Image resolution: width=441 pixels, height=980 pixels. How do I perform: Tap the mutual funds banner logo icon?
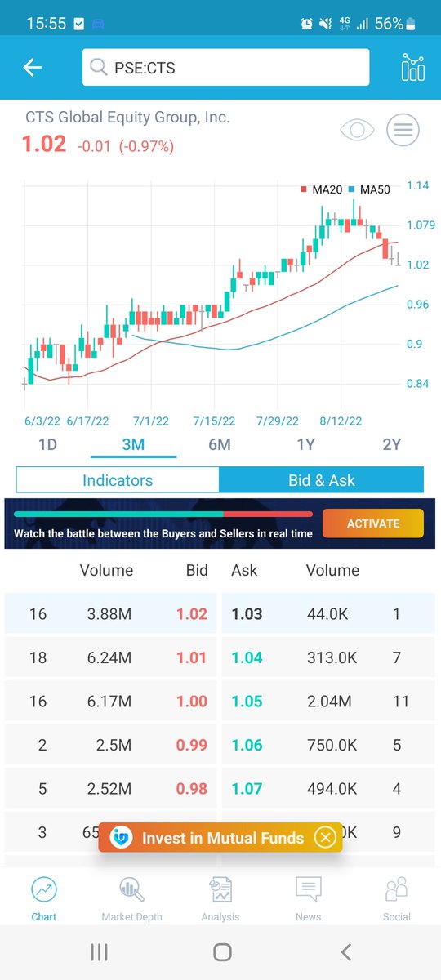click(x=122, y=838)
